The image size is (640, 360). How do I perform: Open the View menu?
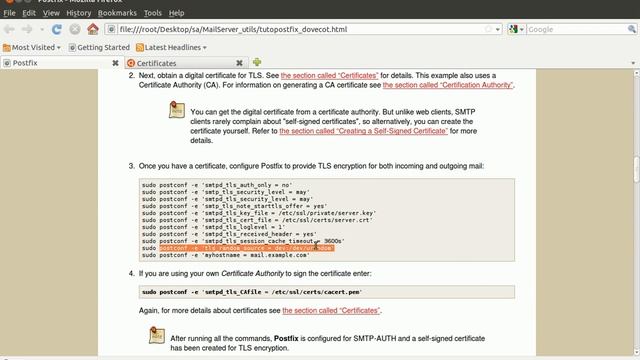tap(51, 13)
